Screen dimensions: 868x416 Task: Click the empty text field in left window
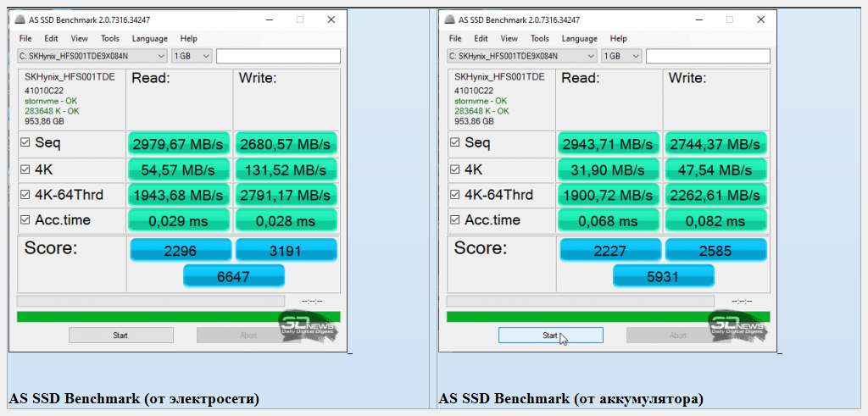(x=278, y=56)
